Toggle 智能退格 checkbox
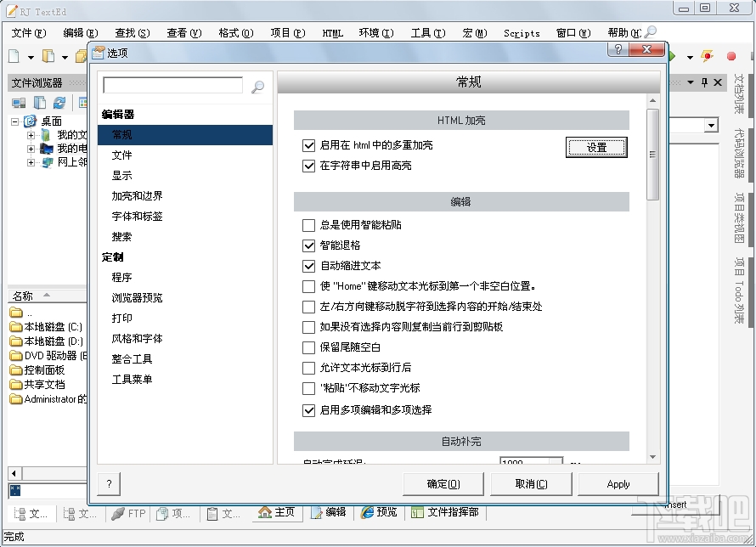This screenshot has height=547, width=756. (x=308, y=245)
